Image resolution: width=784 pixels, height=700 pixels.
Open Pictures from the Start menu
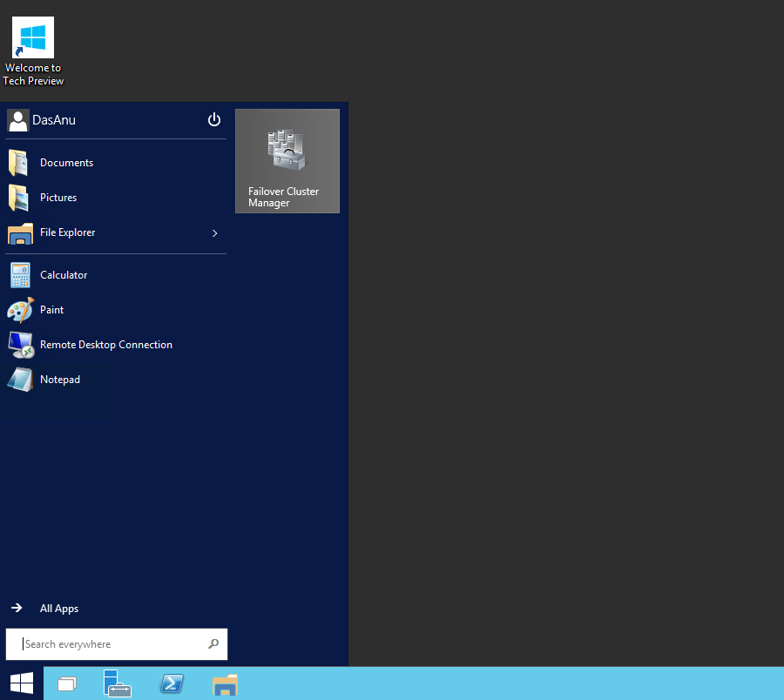coord(58,198)
